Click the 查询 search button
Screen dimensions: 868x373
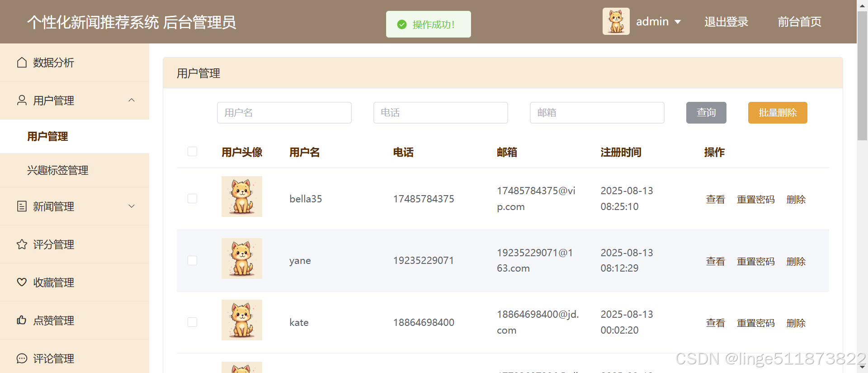[x=706, y=113]
